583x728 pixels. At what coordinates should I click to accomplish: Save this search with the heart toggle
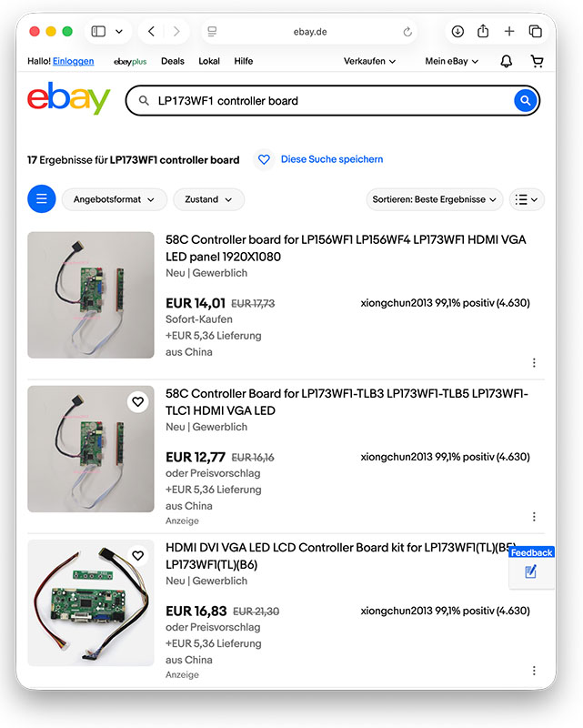click(x=264, y=159)
